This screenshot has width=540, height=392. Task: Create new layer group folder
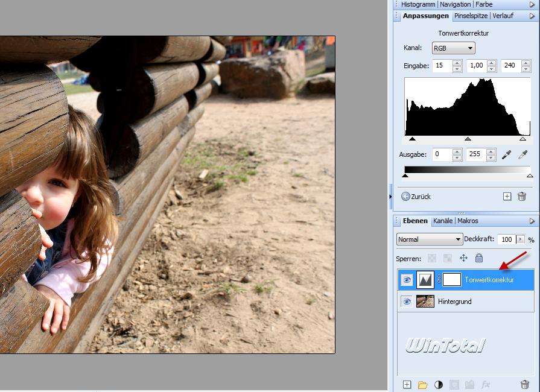tap(422, 385)
